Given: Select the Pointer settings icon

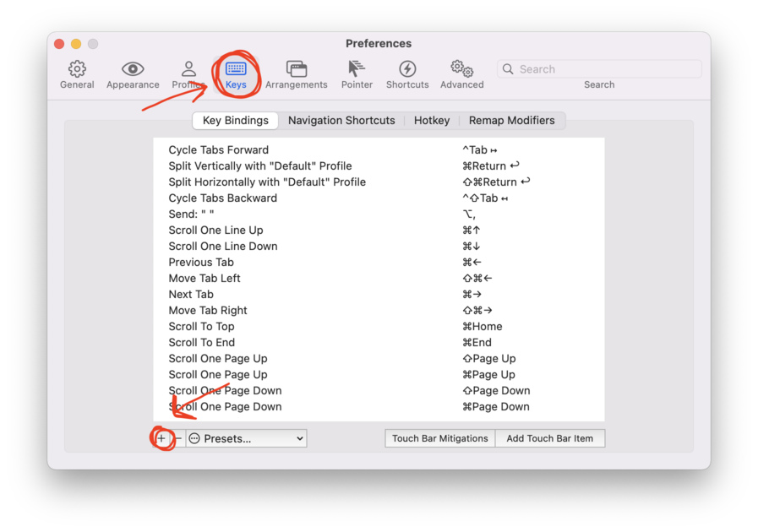Looking at the screenshot, I should coord(357,74).
